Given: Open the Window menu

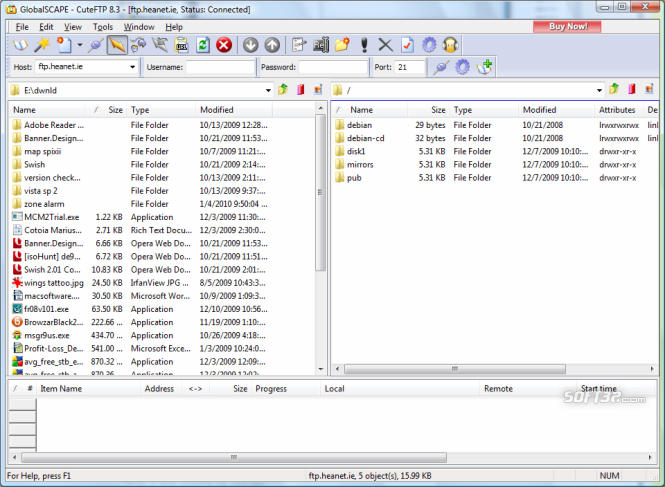Looking at the screenshot, I should point(139,27).
